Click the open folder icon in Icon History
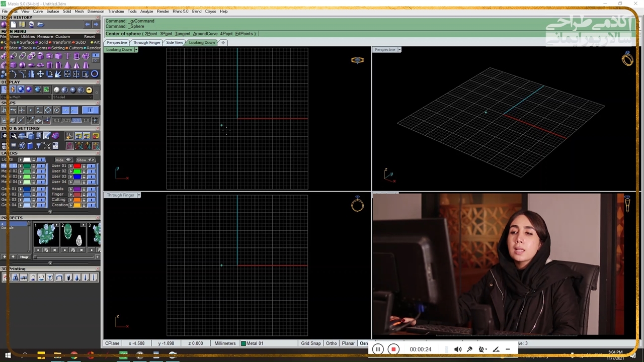The image size is (644, 362). point(40,24)
